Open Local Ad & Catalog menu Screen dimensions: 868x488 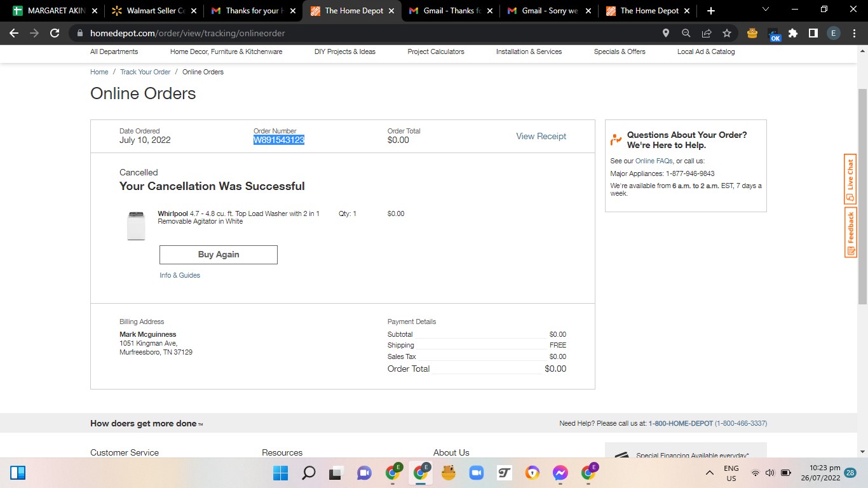coord(706,51)
